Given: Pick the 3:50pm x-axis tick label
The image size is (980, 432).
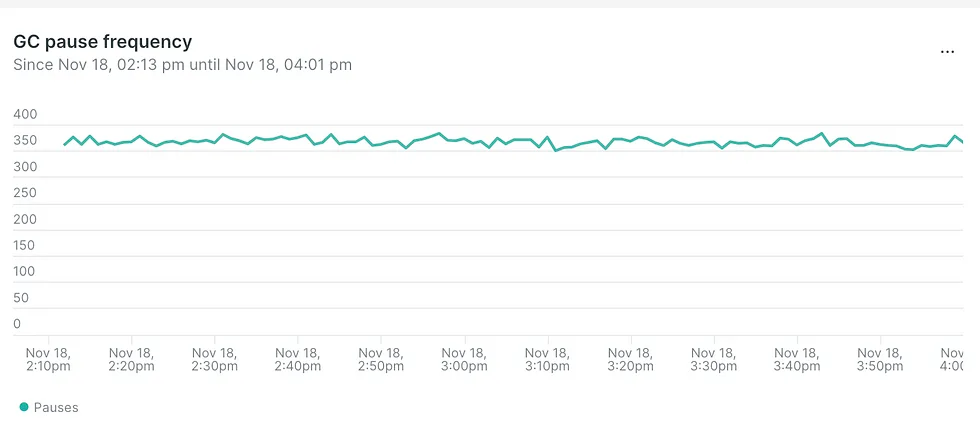Looking at the screenshot, I should click(x=879, y=360).
